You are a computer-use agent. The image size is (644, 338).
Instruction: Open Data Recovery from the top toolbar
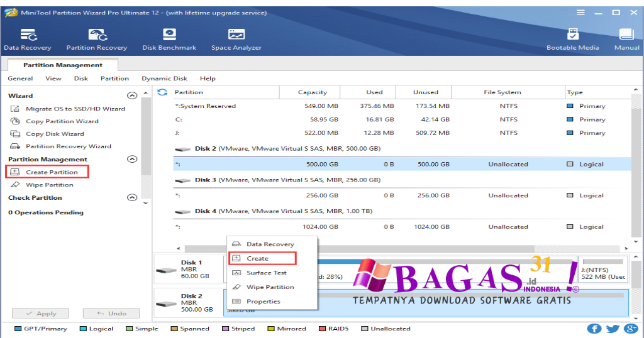point(28,40)
